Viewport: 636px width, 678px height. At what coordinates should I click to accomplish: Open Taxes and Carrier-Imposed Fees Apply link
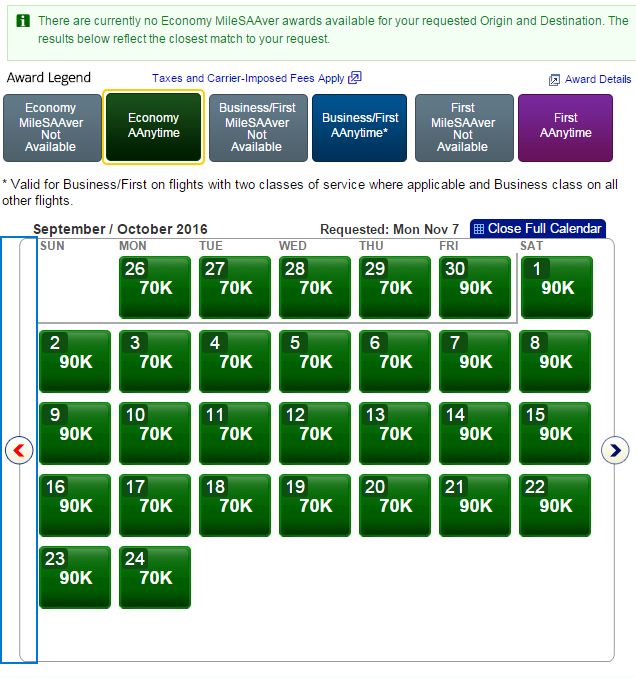click(x=248, y=78)
